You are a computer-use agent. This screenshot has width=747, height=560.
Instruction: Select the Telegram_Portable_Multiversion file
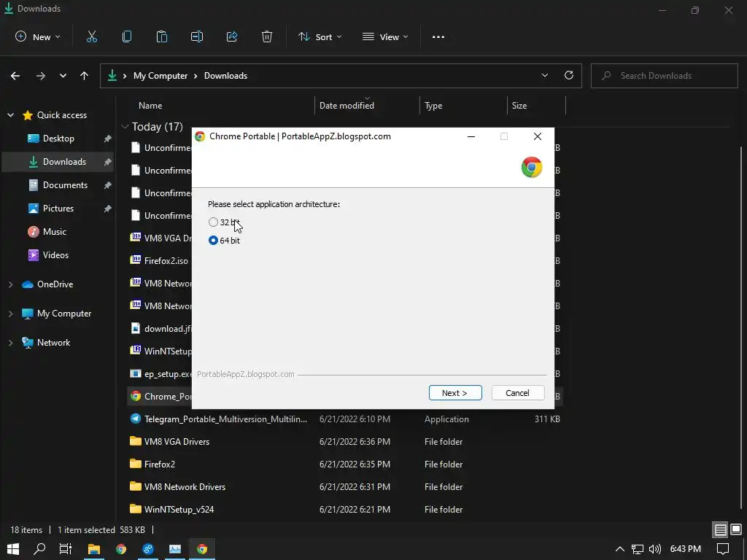226,419
